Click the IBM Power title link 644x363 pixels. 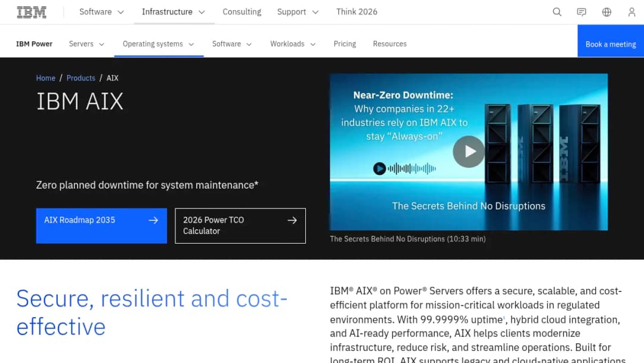[x=34, y=44]
